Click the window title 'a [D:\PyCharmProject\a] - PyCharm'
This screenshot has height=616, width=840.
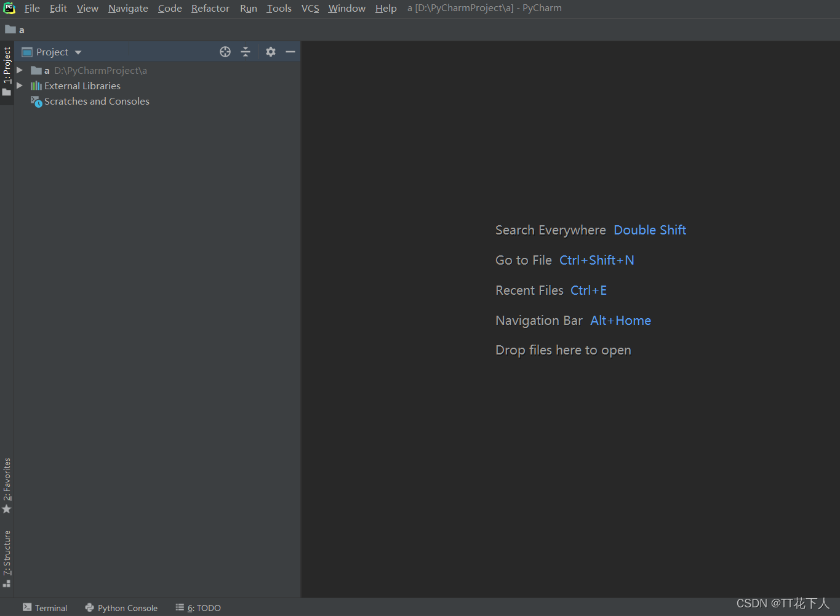484,8
